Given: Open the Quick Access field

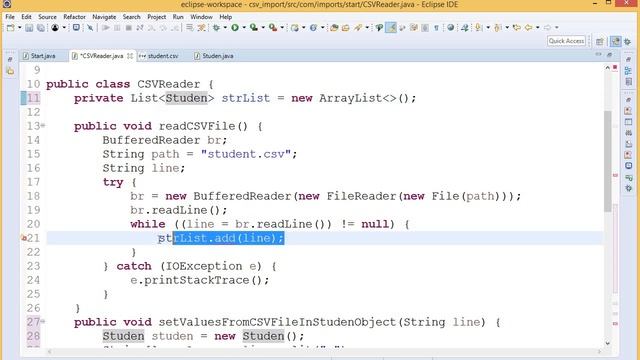Looking at the screenshot, I should click(x=566, y=41).
